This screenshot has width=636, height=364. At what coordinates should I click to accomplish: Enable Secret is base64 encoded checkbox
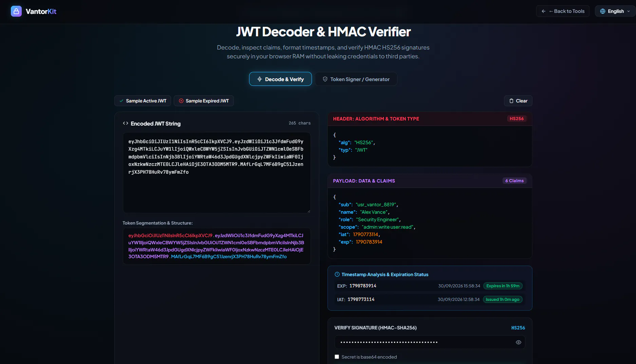[x=337, y=357]
